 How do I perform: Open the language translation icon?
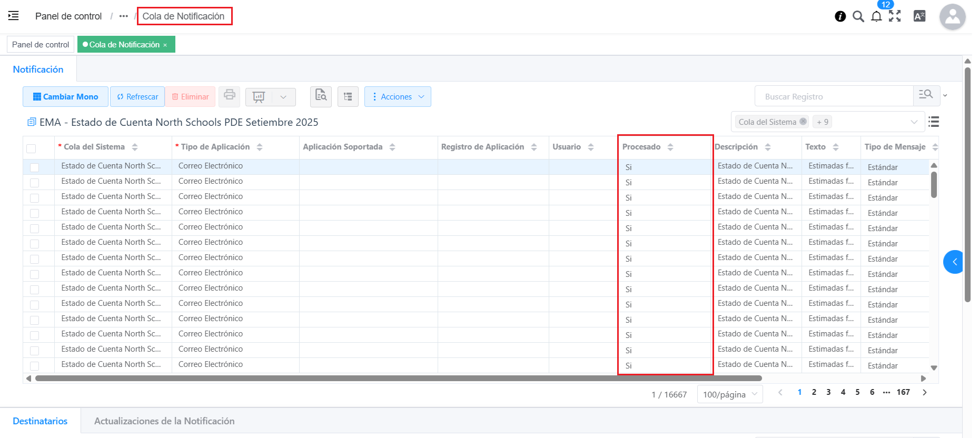pos(919,16)
